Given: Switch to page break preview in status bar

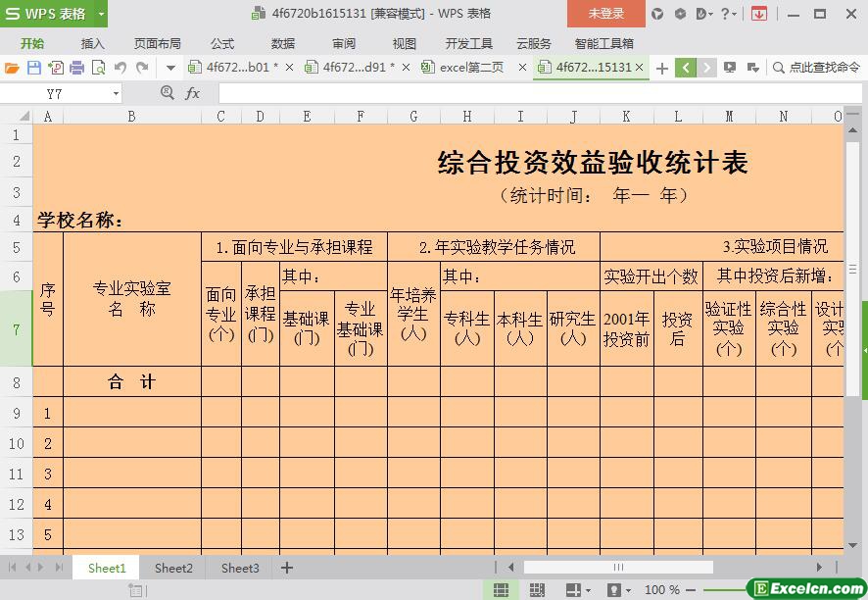Looking at the screenshot, I should pyautogui.click(x=537, y=589).
